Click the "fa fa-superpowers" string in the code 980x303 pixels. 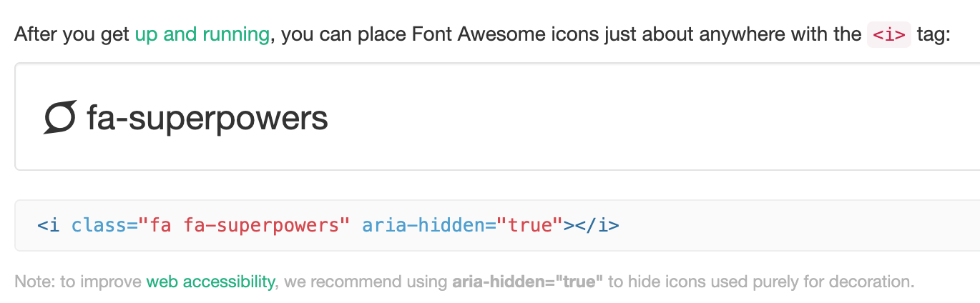[244, 226]
